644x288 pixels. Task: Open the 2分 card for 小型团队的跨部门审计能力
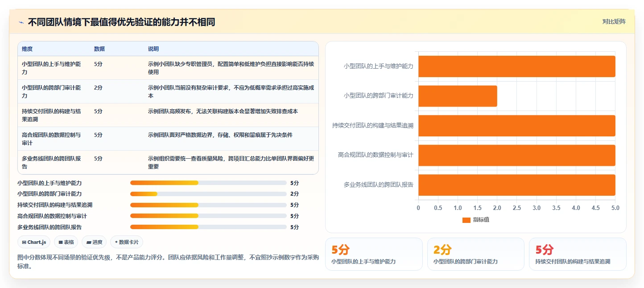(x=476, y=254)
